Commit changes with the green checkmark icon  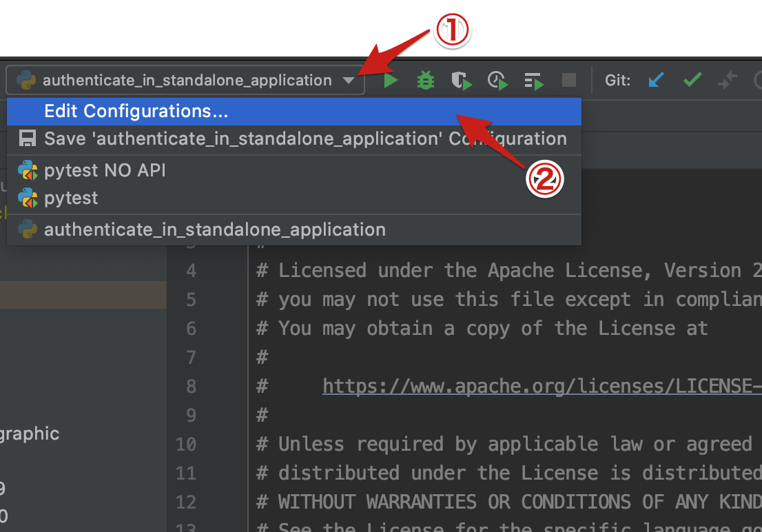point(692,80)
